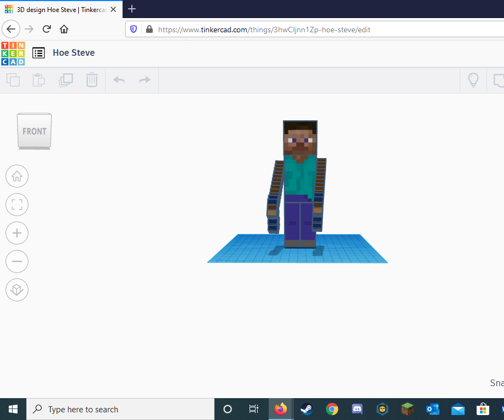Rename the design by clicking Hoe Steve title
504x420 pixels.
(x=73, y=52)
